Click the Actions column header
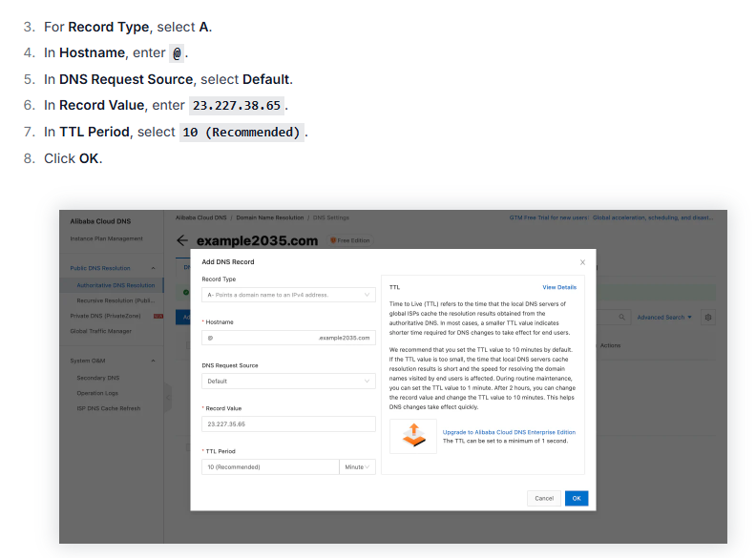Screen dimensions: 756x558 [610, 345]
